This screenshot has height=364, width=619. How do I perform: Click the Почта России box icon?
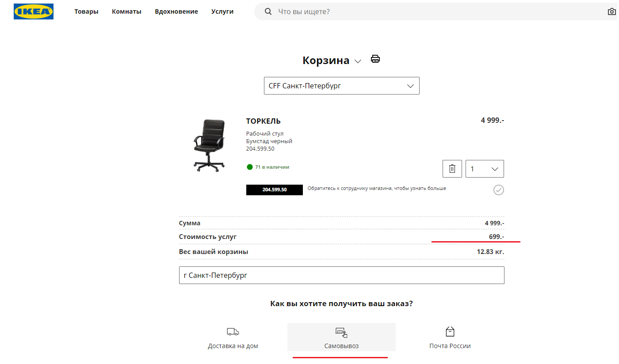[450, 332]
